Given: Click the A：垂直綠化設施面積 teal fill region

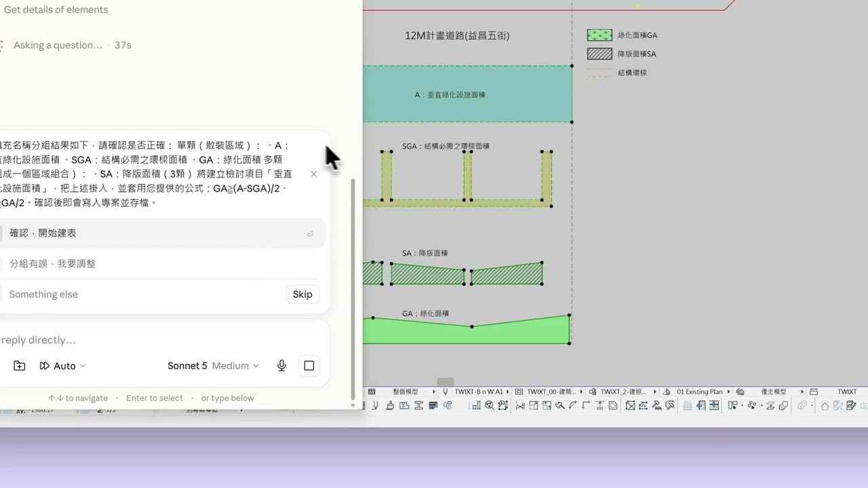Looking at the screenshot, I should point(468,94).
